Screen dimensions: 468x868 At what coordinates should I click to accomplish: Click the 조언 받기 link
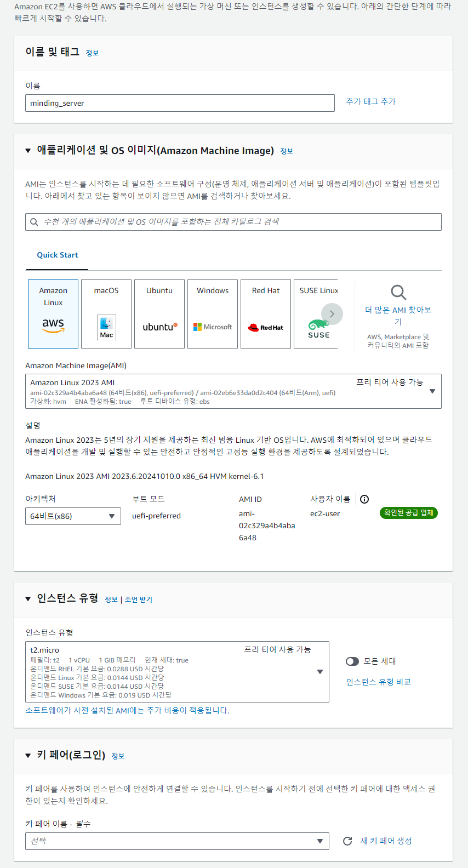pos(139,599)
